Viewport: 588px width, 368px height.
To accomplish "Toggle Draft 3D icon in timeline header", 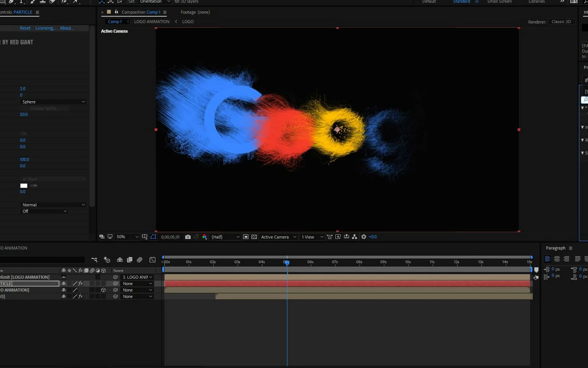I will pos(107,260).
